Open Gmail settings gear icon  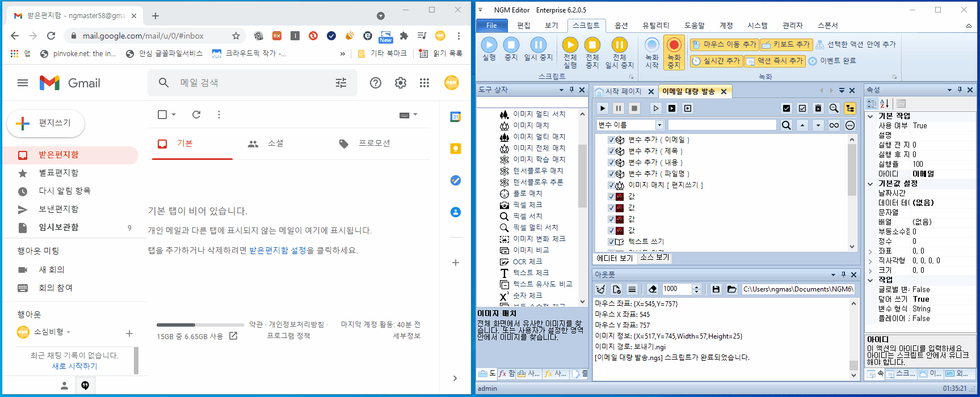(401, 83)
